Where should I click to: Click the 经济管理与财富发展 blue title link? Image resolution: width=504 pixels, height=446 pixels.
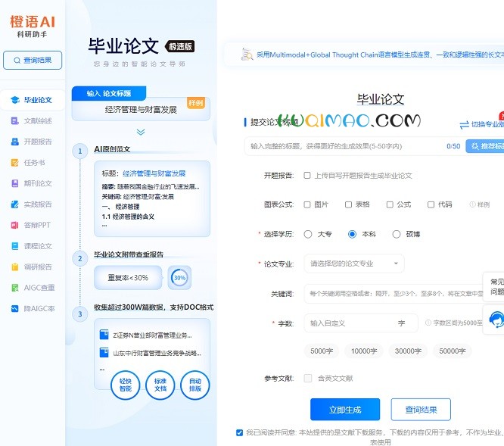pyautogui.click(x=154, y=173)
